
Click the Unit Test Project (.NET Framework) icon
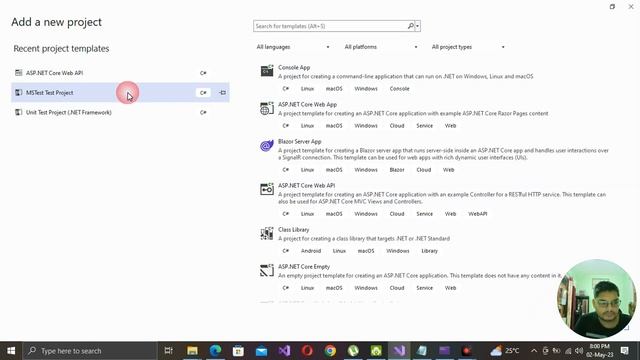pyautogui.click(x=18, y=112)
